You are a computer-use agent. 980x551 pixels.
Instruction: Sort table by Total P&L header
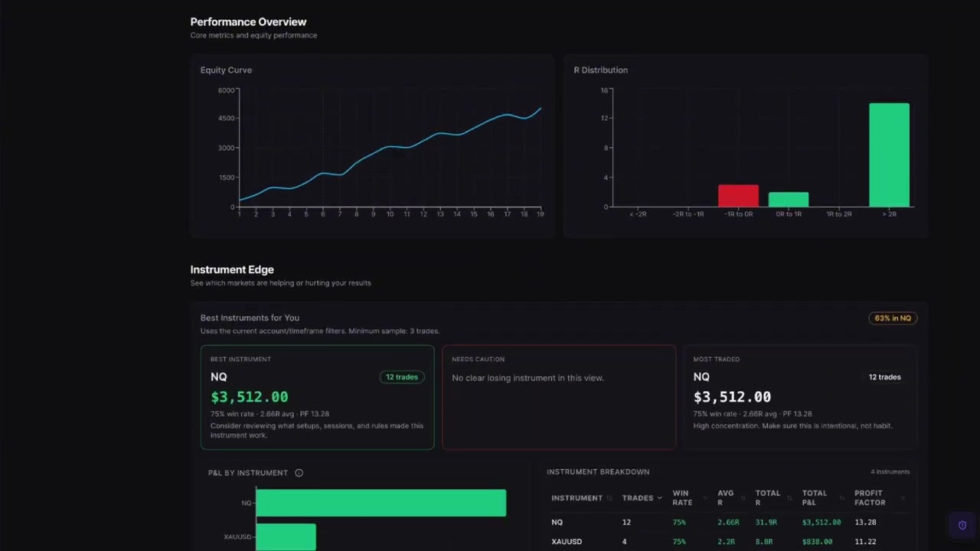click(815, 498)
